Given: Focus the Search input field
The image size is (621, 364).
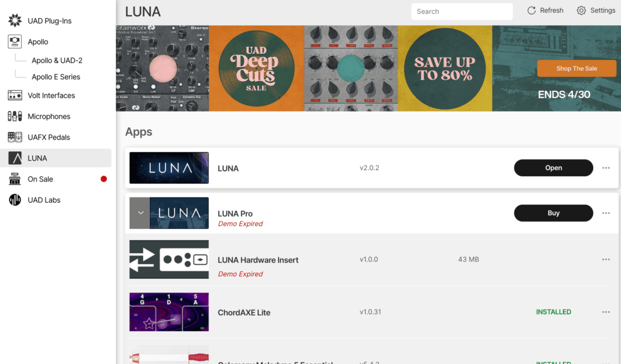Looking at the screenshot, I should [462, 12].
